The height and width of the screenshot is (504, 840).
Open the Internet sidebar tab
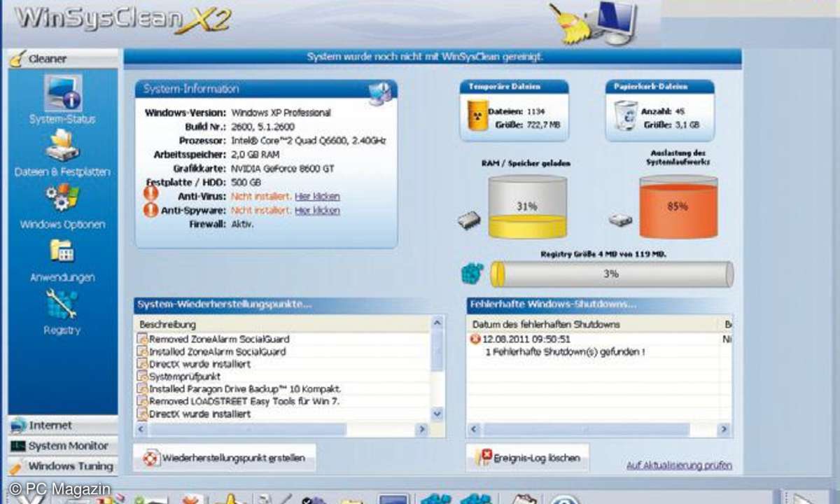click(x=63, y=426)
